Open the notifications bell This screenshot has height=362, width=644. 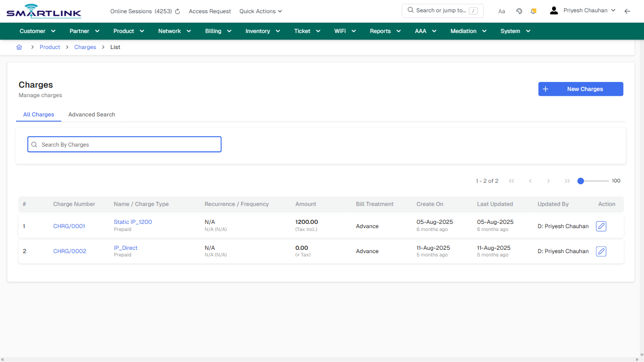click(533, 11)
